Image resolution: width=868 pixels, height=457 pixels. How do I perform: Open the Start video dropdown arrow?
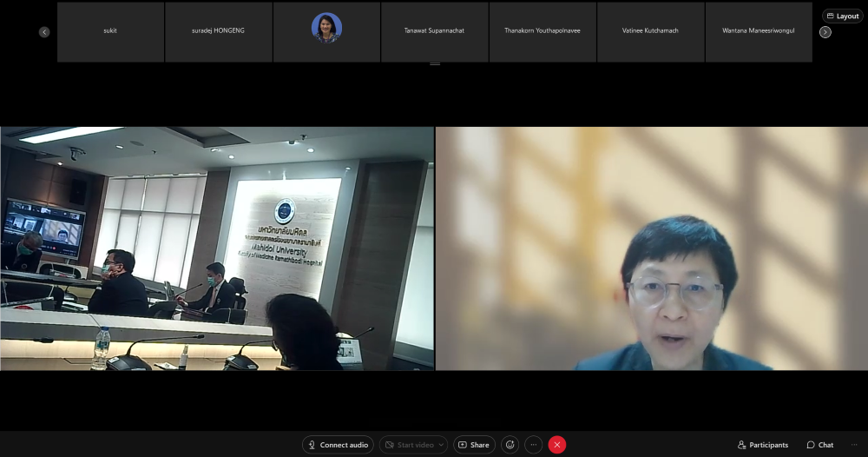click(441, 445)
